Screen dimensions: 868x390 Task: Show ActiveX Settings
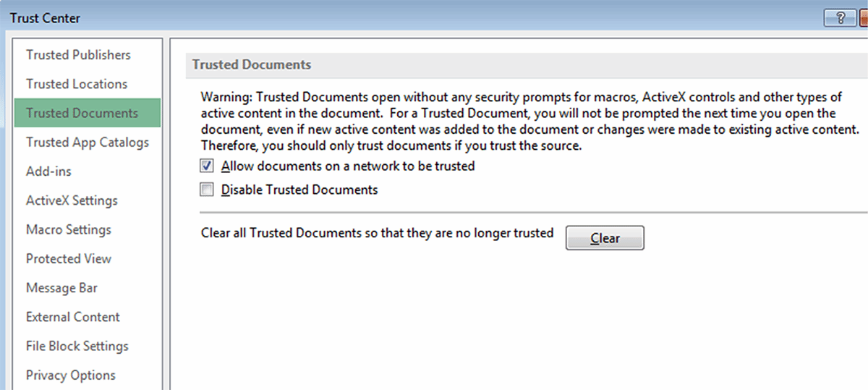coord(72,200)
